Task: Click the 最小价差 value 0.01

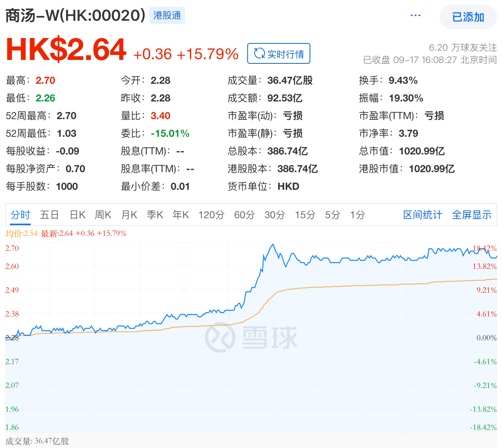Action: point(180,186)
